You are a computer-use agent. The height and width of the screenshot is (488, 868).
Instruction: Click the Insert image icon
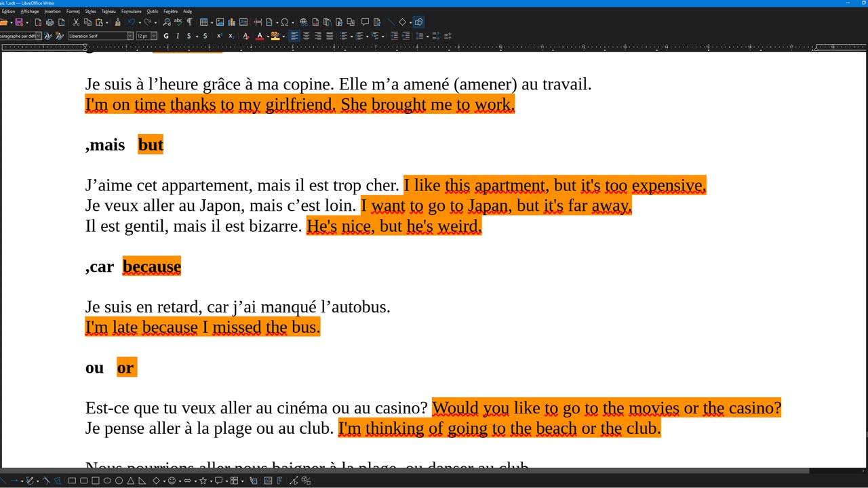coord(220,22)
